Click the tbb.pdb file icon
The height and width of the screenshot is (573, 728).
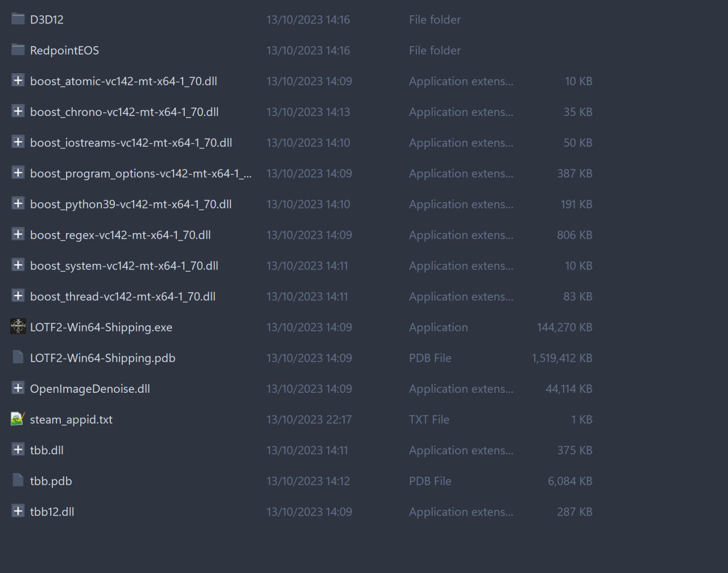tap(18, 480)
